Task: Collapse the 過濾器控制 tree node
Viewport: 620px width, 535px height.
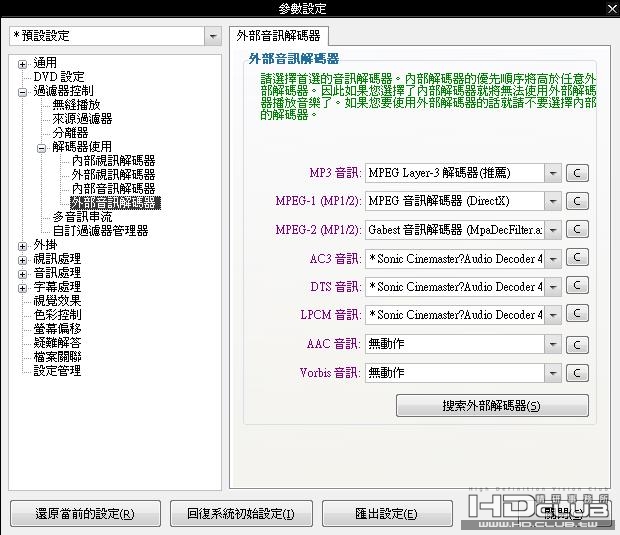Action: (x=23, y=92)
